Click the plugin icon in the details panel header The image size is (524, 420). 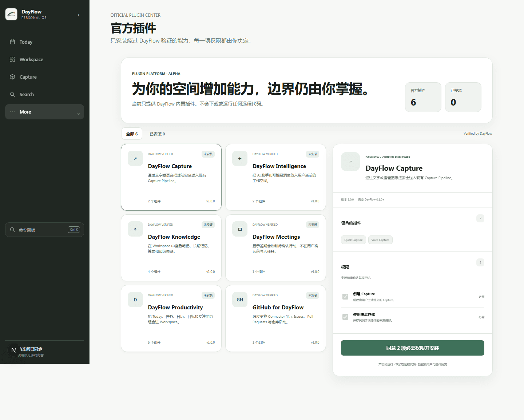point(350,162)
